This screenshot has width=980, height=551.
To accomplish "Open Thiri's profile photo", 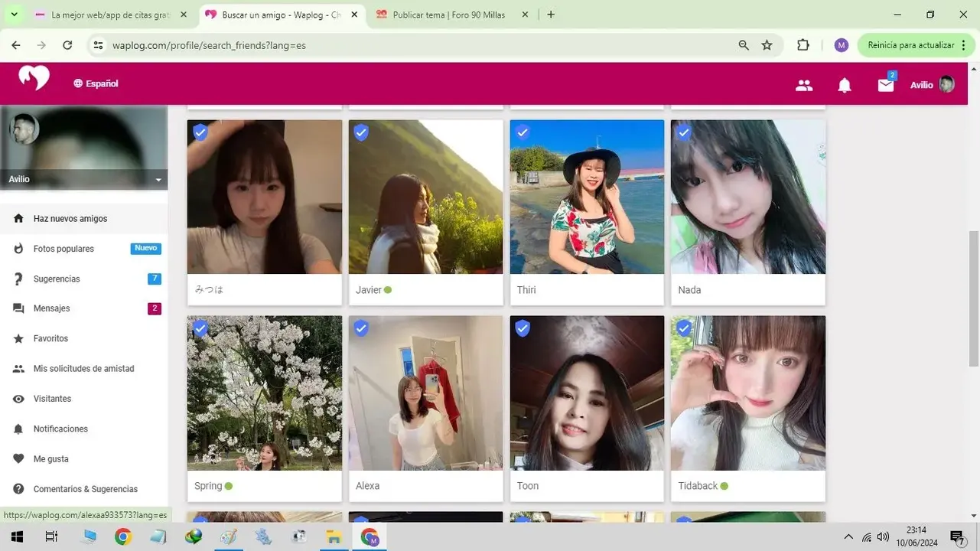I will [587, 197].
